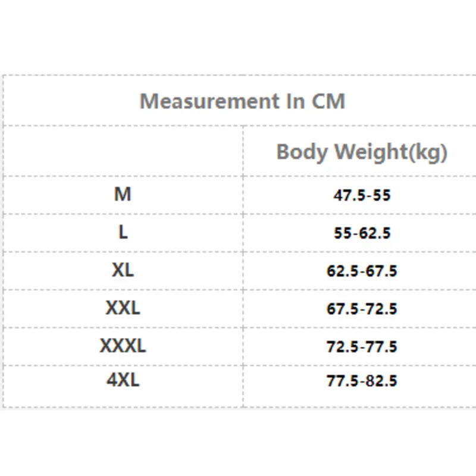Select the 55-62.5 weight value
476x476 pixels.
coord(362,233)
